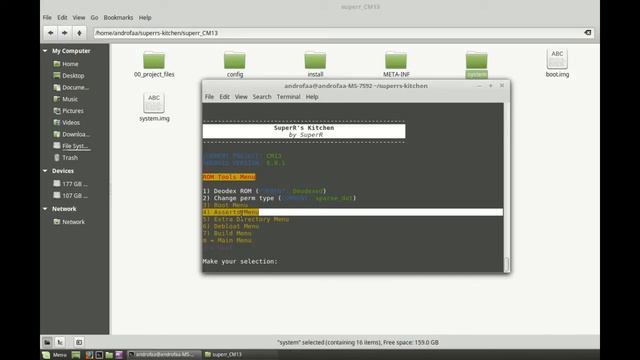This screenshot has width=640, height=360.
Task: Launch the terminal from the taskbar launcher
Action: coord(99,355)
